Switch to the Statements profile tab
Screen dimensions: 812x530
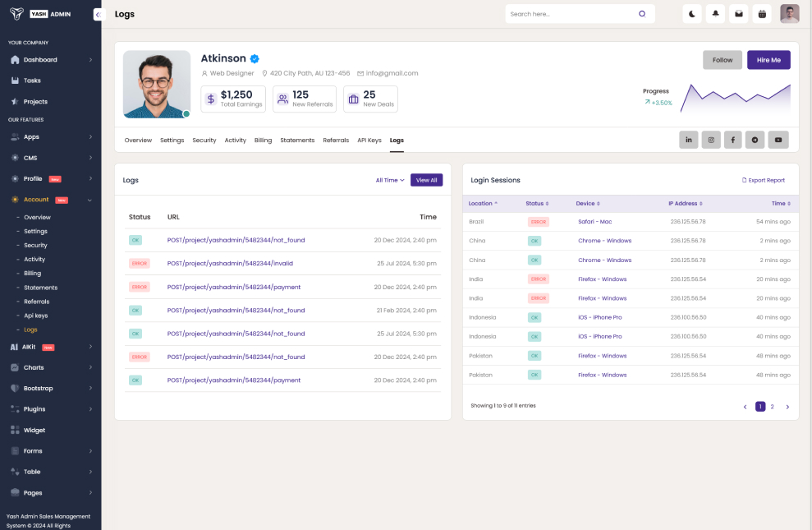click(x=297, y=141)
